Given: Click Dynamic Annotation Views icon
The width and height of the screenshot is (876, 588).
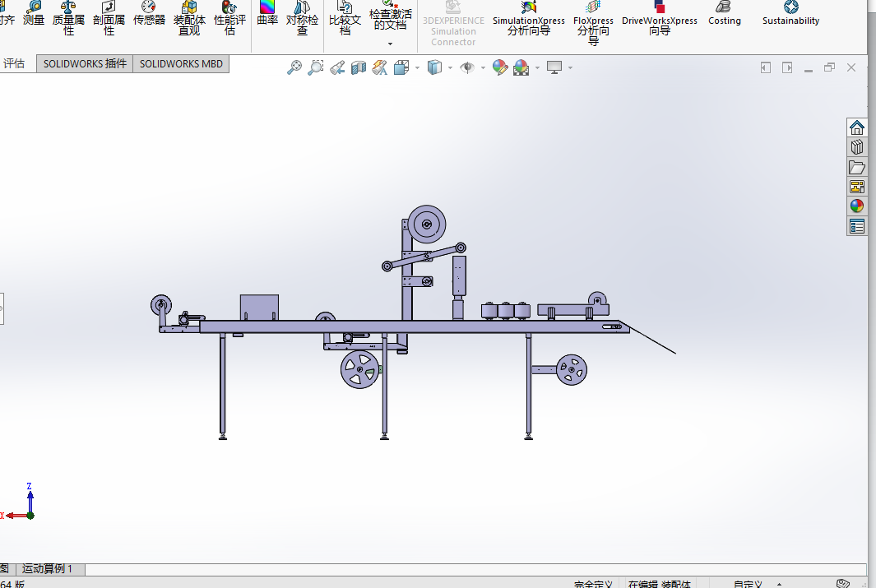Looking at the screenshot, I should click(x=380, y=67).
